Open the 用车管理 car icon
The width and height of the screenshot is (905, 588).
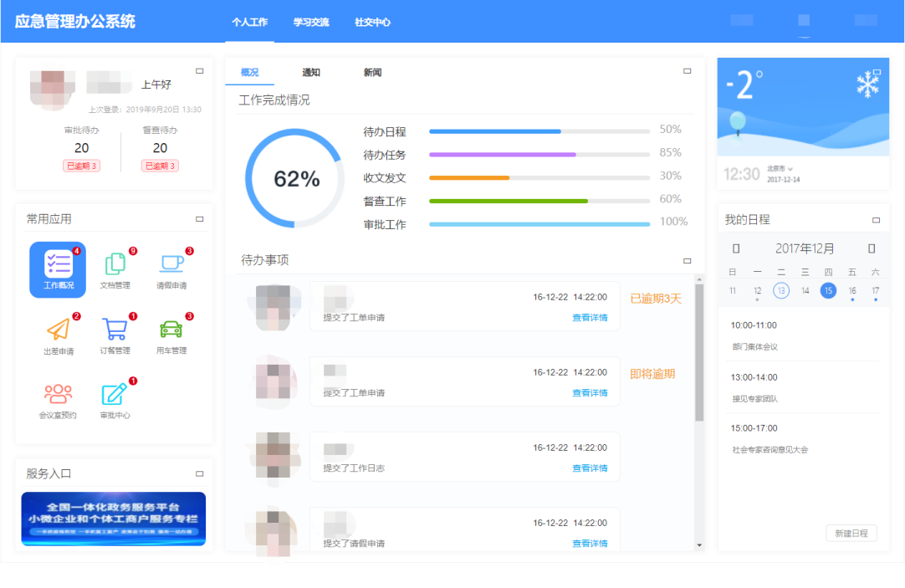pos(171,330)
